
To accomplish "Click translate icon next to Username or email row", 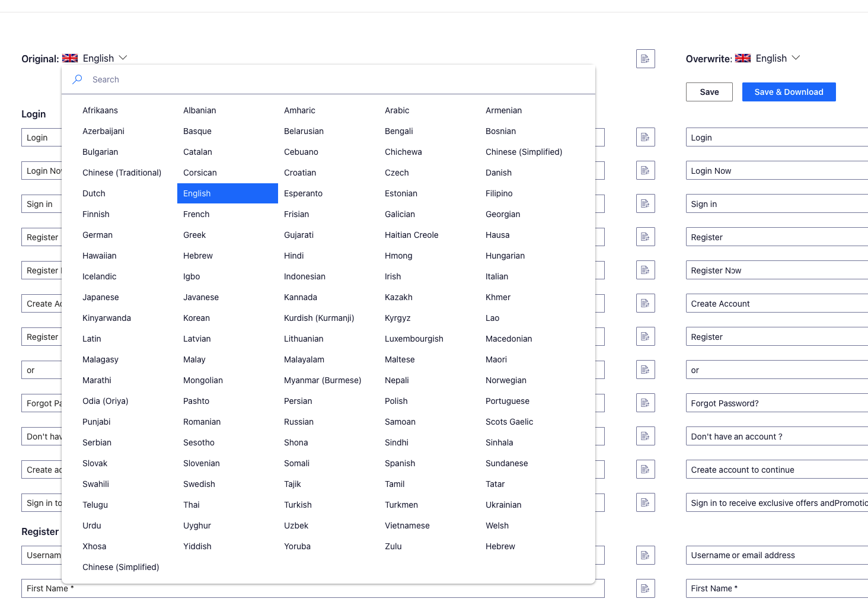I will pyautogui.click(x=646, y=555).
